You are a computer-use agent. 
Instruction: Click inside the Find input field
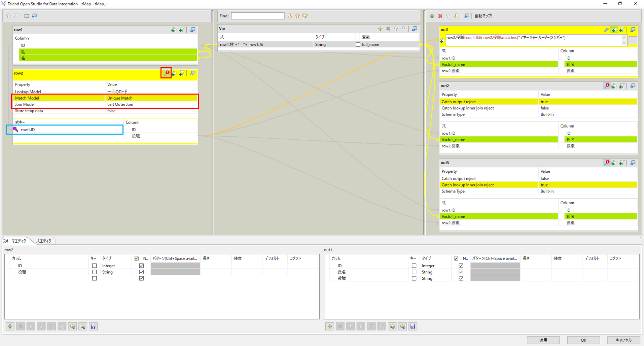257,15
